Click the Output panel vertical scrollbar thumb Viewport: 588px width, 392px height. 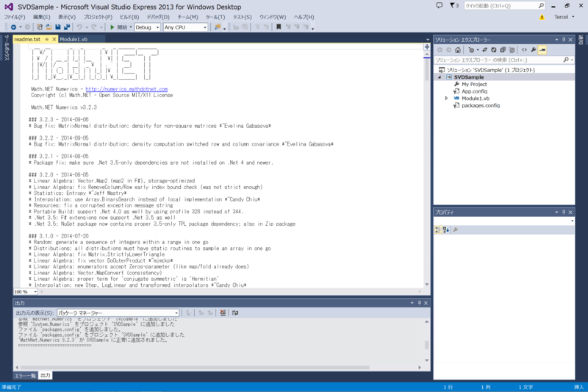point(426,345)
